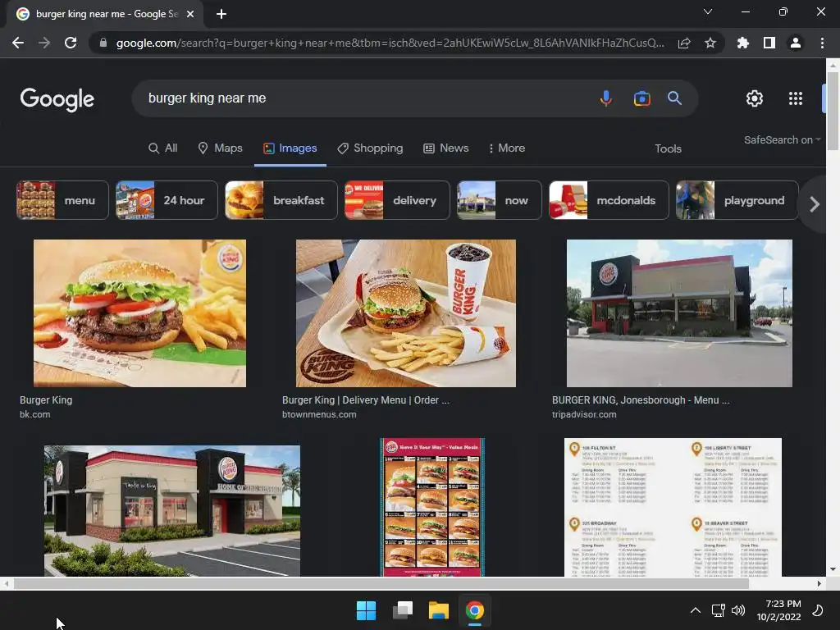Open the News tab
This screenshot has width=840, height=630.
(x=445, y=148)
